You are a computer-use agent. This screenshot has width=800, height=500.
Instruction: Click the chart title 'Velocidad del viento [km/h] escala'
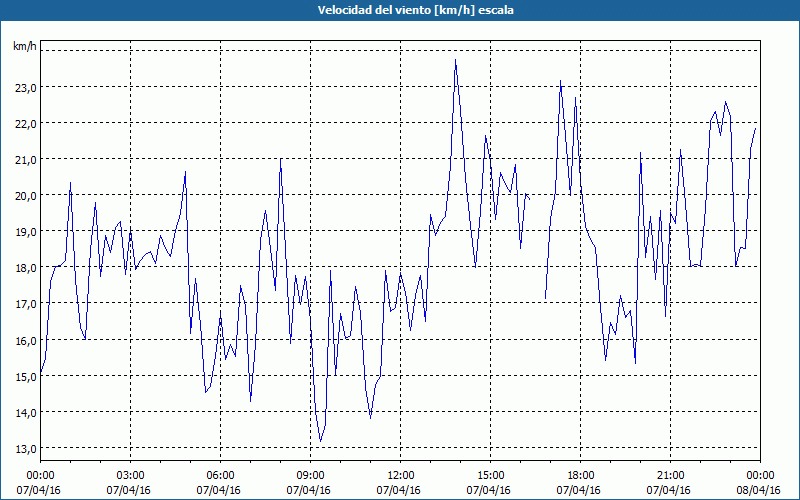point(415,10)
